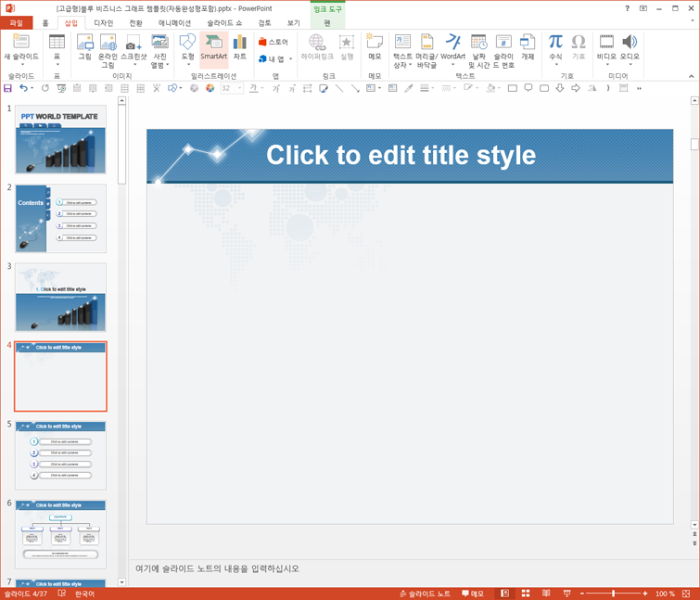Insert an online picture

pyautogui.click(x=108, y=50)
